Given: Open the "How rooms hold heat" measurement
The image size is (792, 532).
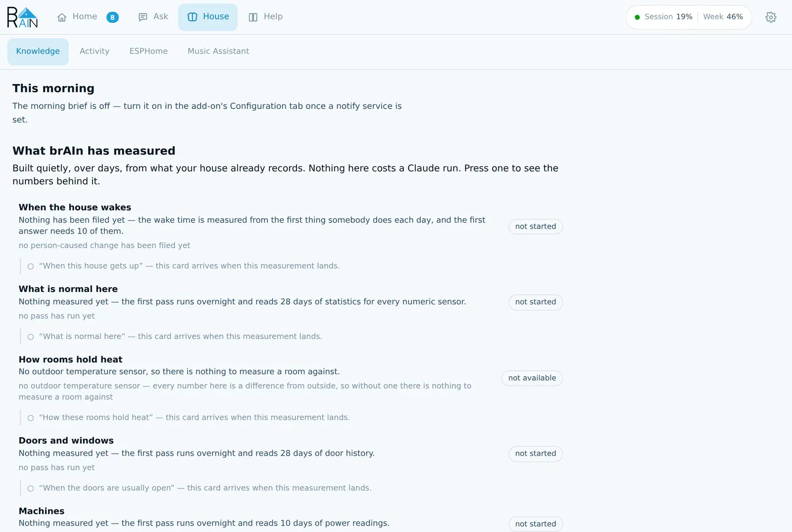Looking at the screenshot, I should point(291,378).
